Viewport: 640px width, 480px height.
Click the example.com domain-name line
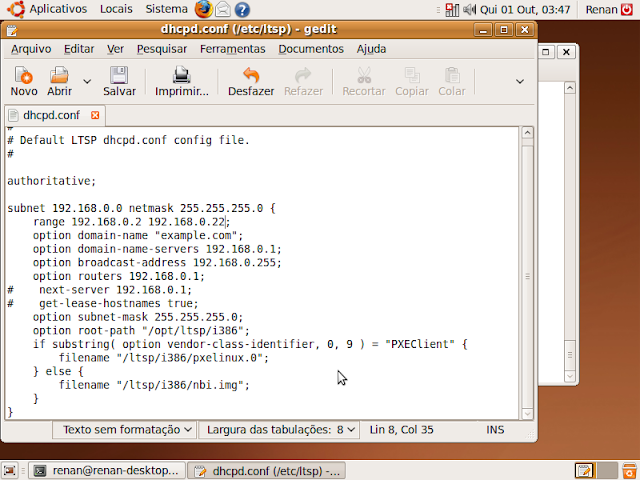[x=138, y=236]
